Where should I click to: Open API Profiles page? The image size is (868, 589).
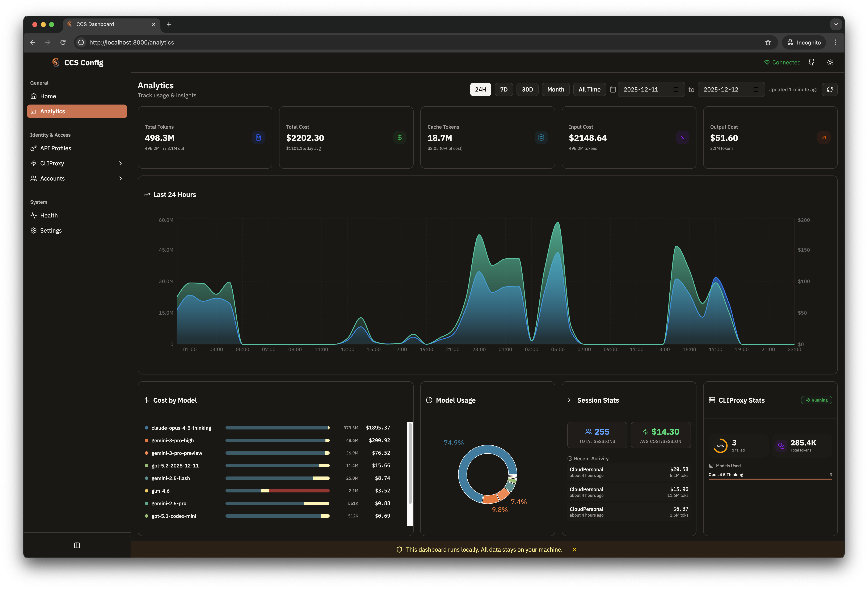(x=77, y=148)
